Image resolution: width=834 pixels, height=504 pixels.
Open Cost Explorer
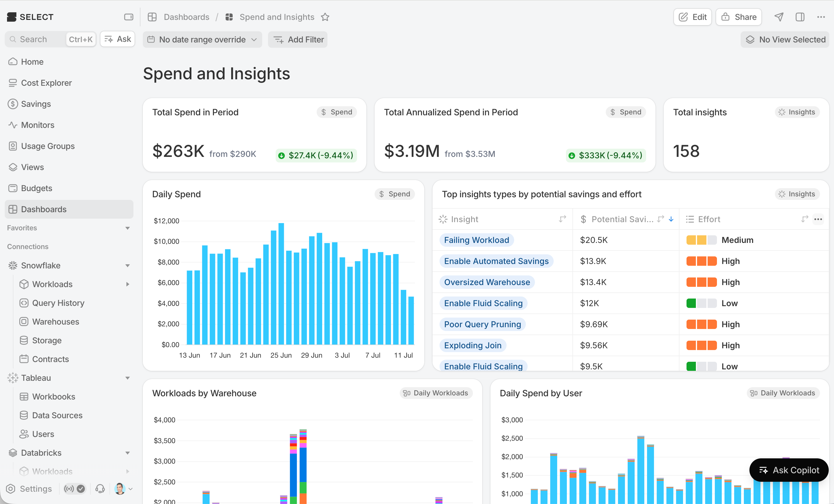coord(69,83)
